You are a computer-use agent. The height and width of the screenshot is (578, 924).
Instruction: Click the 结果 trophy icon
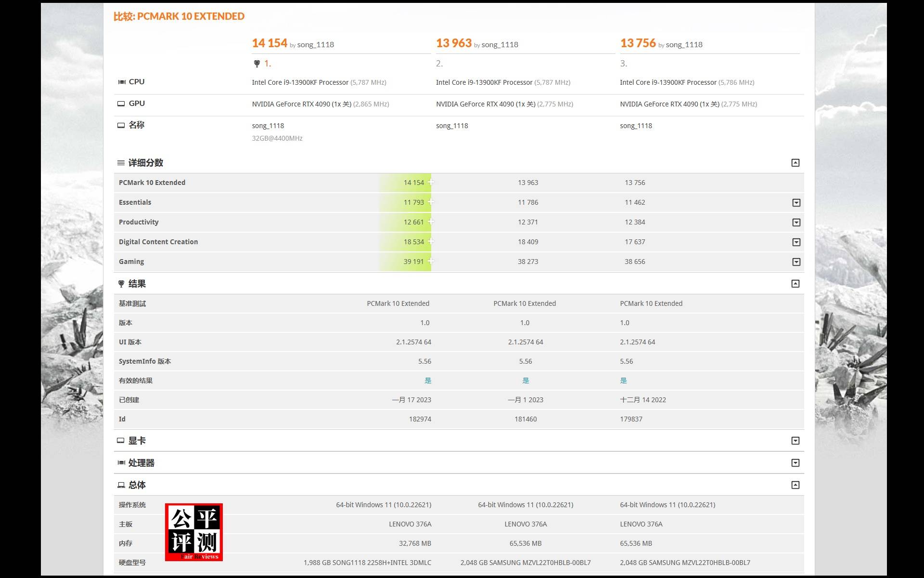121,284
